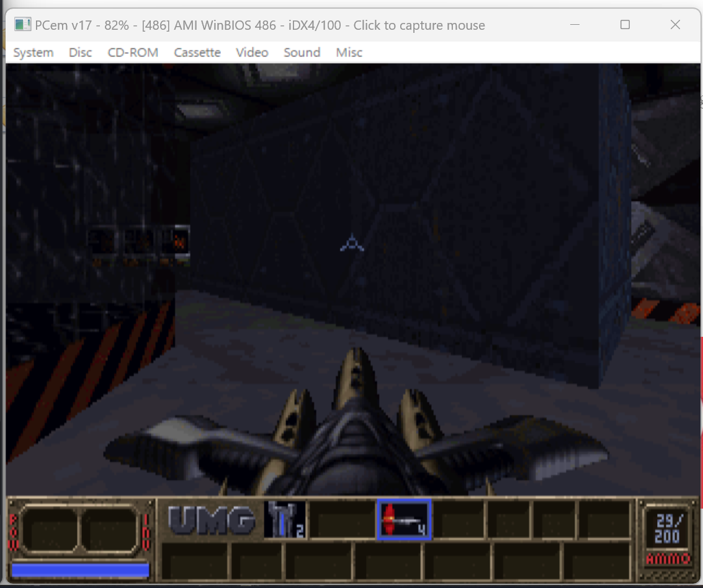Minimize the PCem window

point(575,25)
